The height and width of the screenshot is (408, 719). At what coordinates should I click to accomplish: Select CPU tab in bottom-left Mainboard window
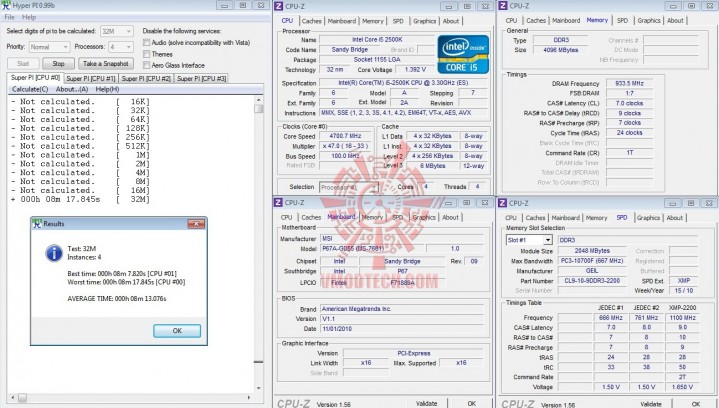[287, 217]
